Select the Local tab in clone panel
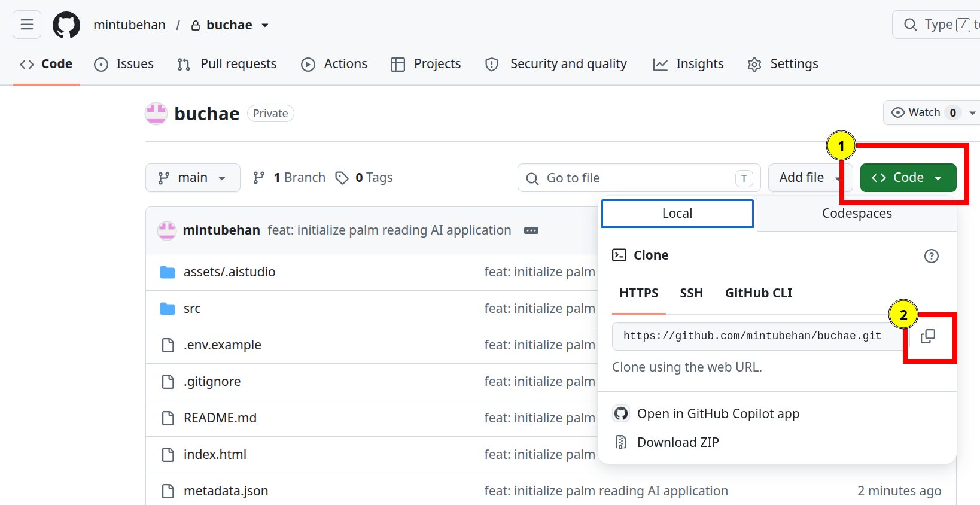Viewport: 980px width, 505px height. pyautogui.click(x=677, y=214)
